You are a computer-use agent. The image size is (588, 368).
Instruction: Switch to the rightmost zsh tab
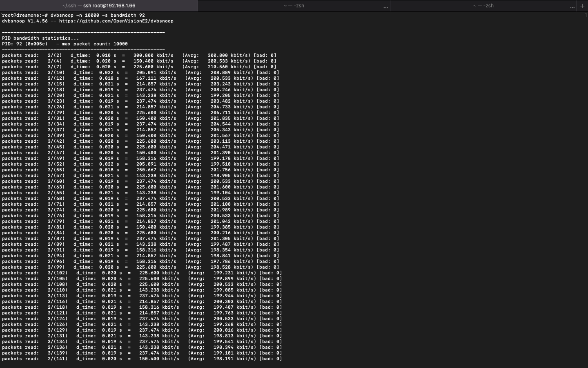coord(483,6)
